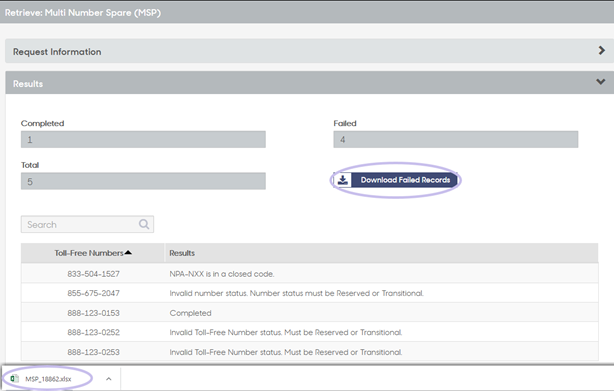The width and height of the screenshot is (614, 391).
Task: Click the result message for 888-123-0253
Action: (x=286, y=352)
